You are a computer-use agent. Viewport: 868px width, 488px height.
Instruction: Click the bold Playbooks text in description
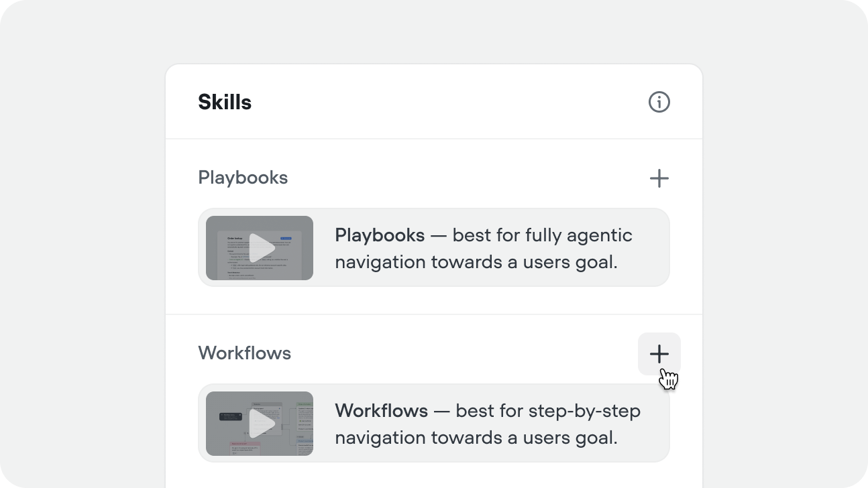coord(379,235)
